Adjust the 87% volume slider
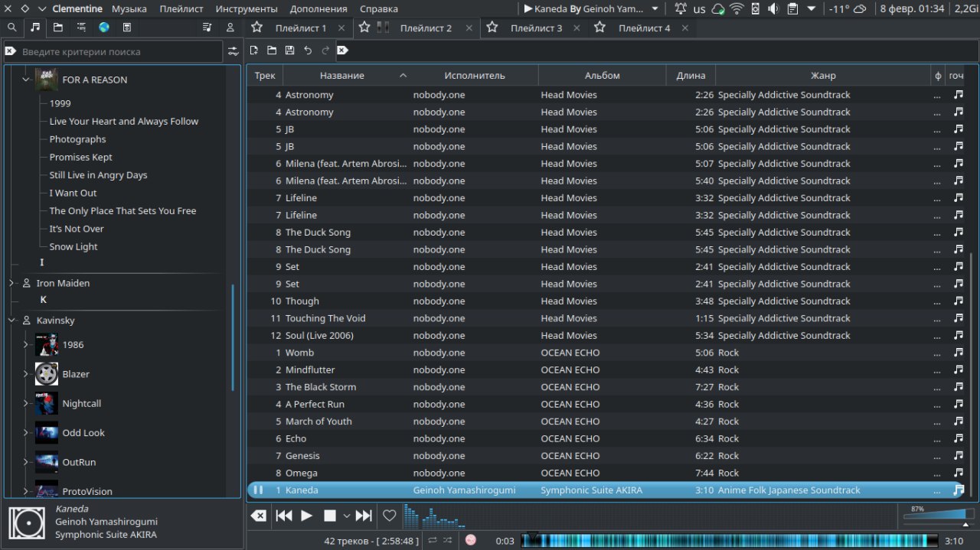Image resolution: width=980 pixels, height=550 pixels. tap(939, 516)
